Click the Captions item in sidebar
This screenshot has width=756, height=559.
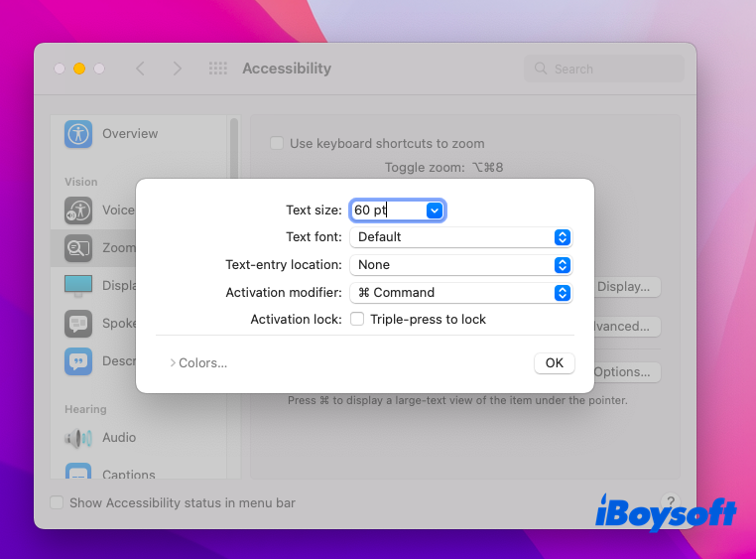point(128,475)
